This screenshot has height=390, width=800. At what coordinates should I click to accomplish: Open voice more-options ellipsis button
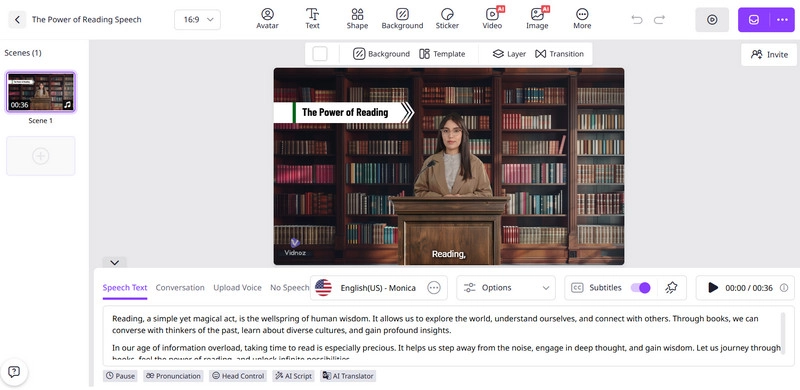tap(434, 288)
